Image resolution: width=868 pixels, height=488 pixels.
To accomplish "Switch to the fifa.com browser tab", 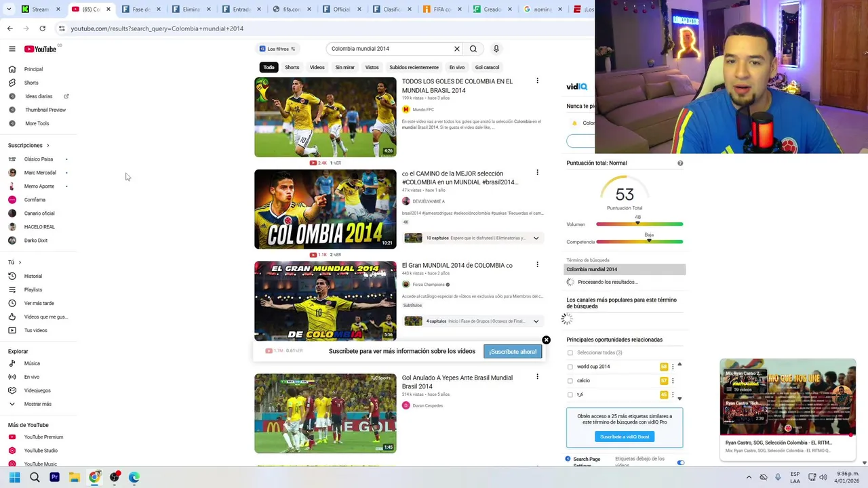I will point(292,9).
